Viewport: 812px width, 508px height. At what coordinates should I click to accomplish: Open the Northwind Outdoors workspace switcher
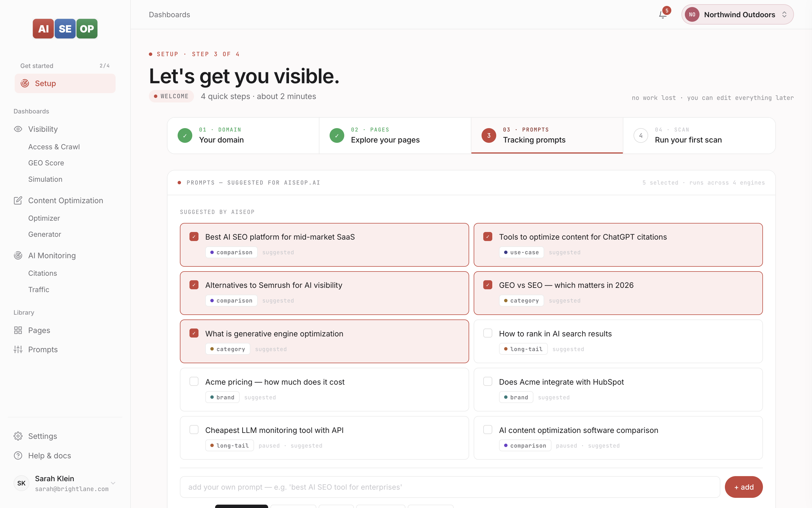pos(738,14)
